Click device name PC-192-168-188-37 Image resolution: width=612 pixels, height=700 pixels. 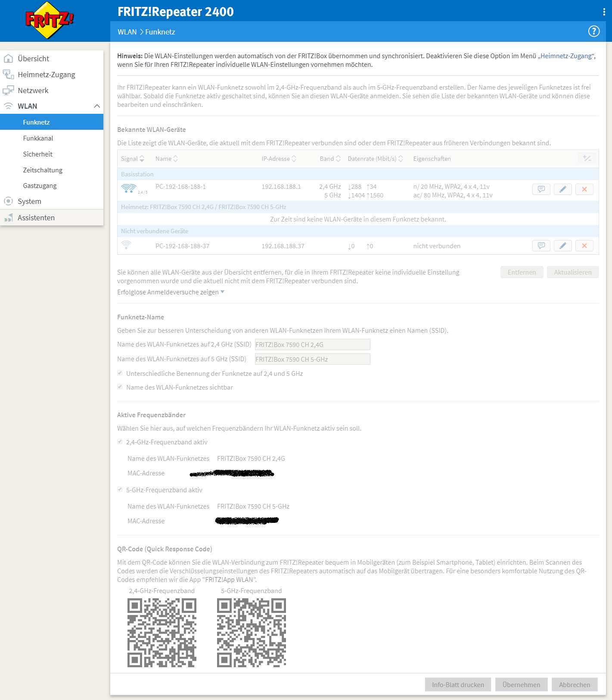(182, 246)
